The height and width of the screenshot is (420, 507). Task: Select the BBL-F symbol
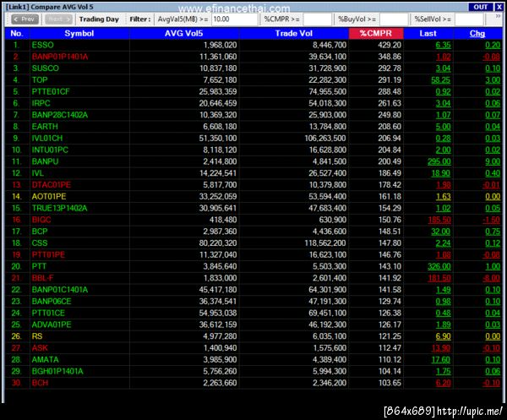pos(42,278)
